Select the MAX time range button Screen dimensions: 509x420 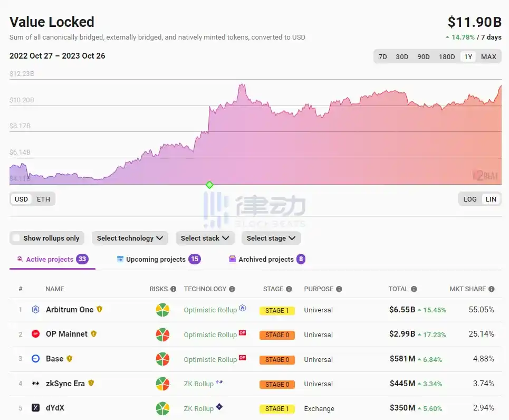(488, 56)
